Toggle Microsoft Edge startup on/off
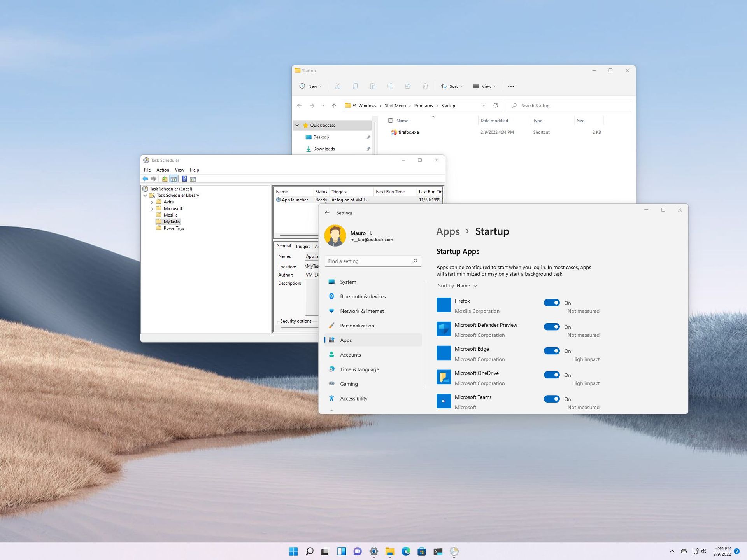747x560 pixels. [552, 351]
